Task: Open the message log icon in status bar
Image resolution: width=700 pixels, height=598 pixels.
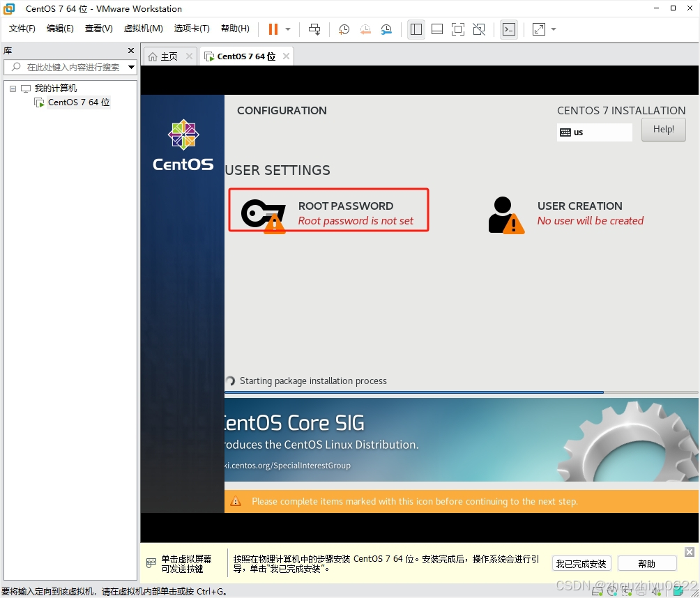Action: pyautogui.click(x=678, y=592)
